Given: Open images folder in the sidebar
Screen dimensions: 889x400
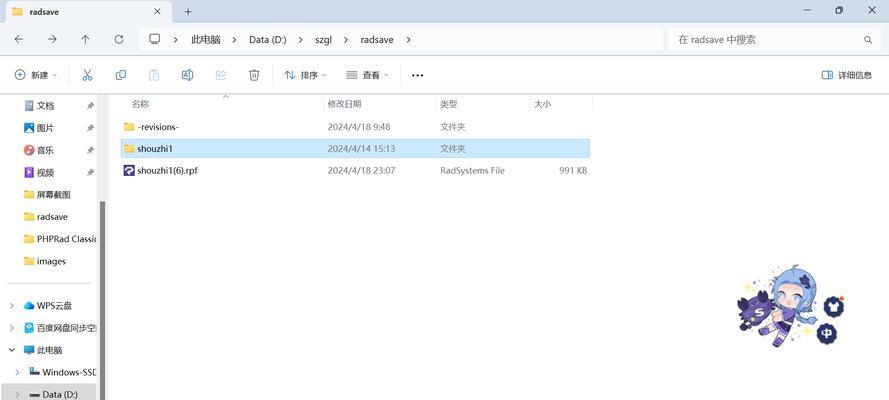Looking at the screenshot, I should tap(51, 261).
